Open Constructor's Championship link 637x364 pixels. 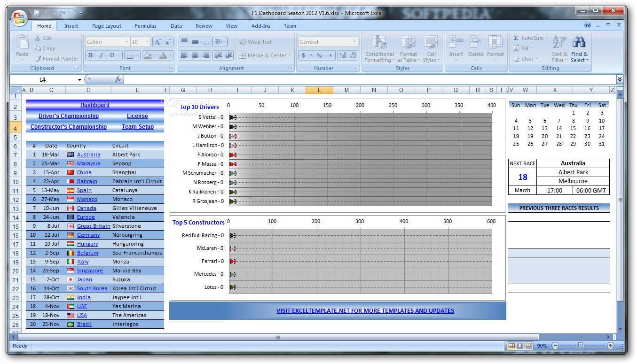(x=69, y=127)
